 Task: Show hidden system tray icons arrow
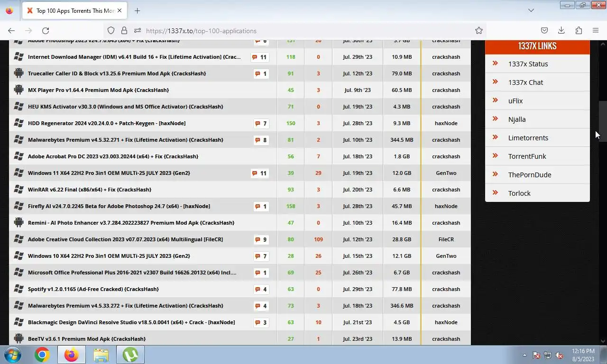tap(524, 355)
